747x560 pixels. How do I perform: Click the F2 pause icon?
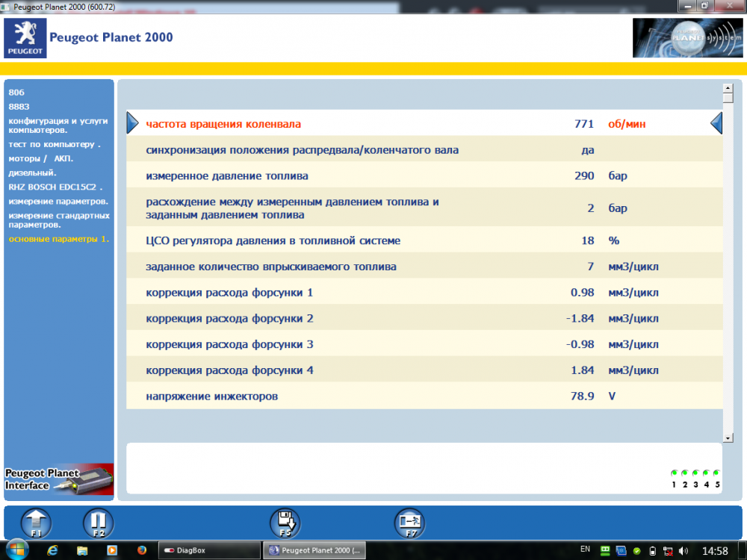(99, 523)
